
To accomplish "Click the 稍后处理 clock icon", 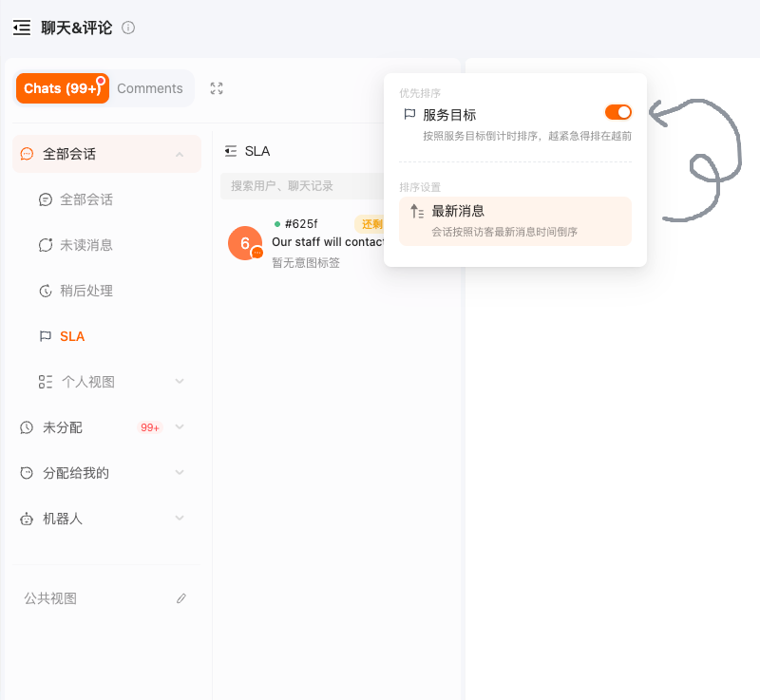I will 46,291.
